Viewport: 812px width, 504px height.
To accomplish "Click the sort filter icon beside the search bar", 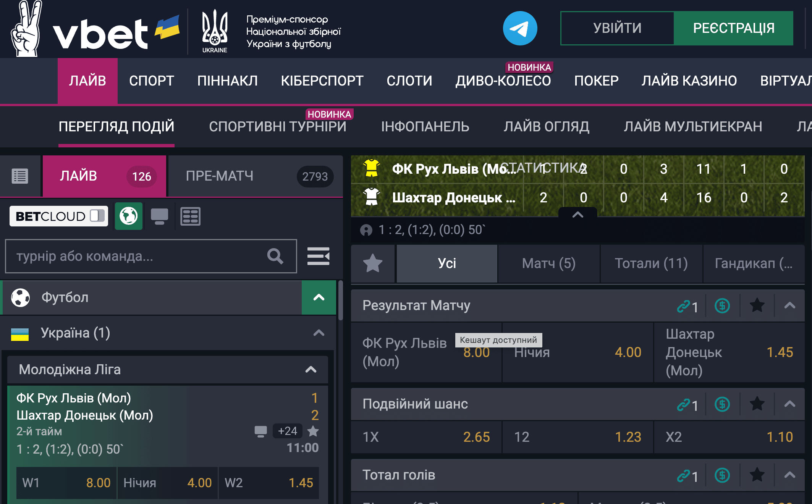I will tap(319, 256).
